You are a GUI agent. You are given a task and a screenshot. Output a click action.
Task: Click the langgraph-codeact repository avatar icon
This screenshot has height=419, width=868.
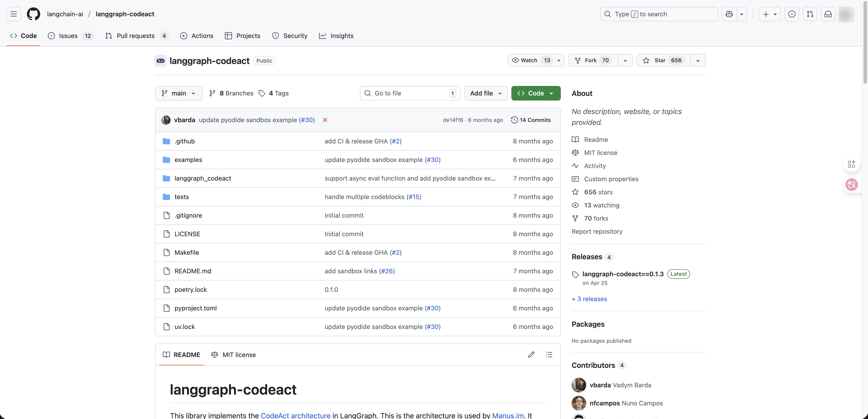(160, 61)
